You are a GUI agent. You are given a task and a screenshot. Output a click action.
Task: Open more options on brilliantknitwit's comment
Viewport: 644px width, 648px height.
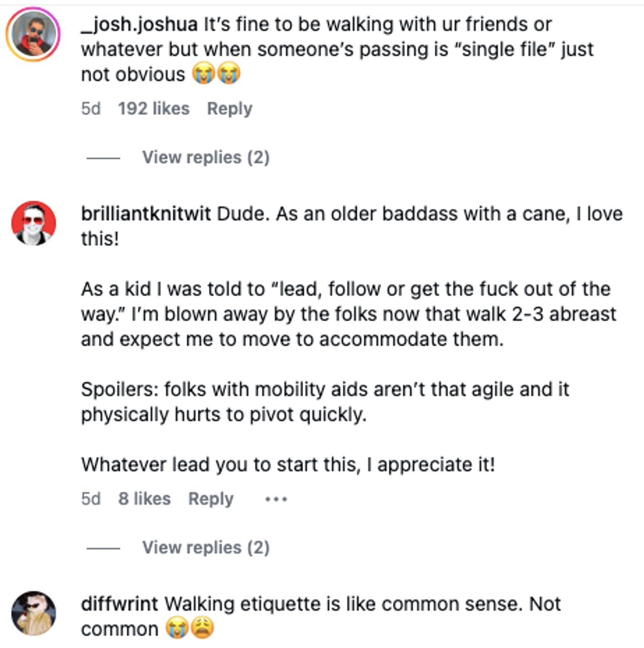276,499
